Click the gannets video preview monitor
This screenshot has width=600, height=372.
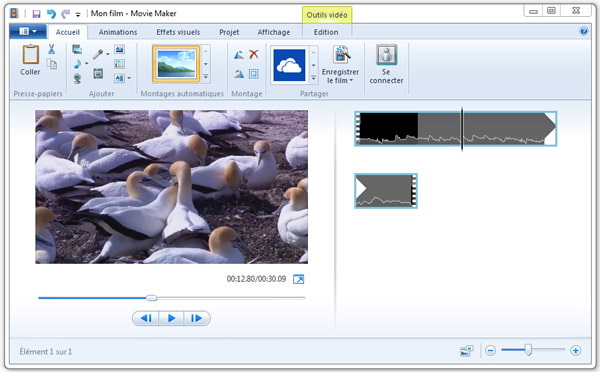(x=171, y=187)
